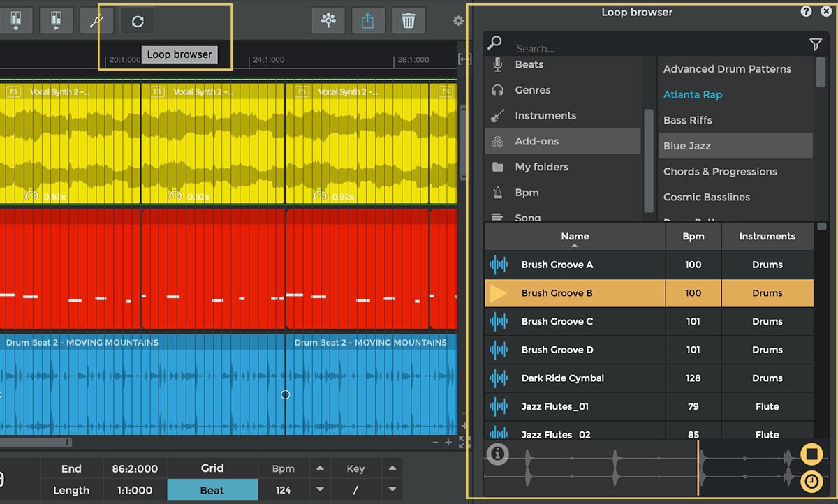Select the Instruments category with guitar icon

[x=563, y=116]
